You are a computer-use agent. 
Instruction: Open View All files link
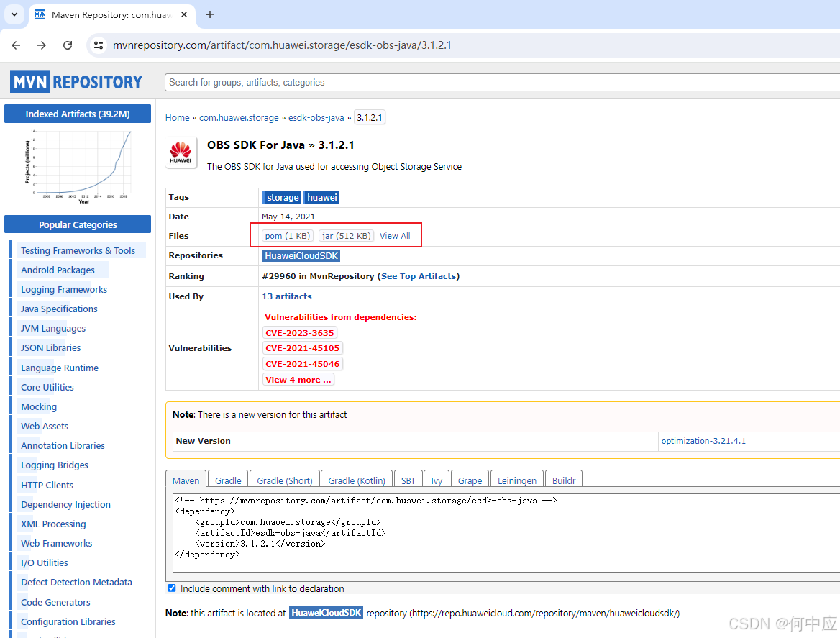pyautogui.click(x=395, y=236)
